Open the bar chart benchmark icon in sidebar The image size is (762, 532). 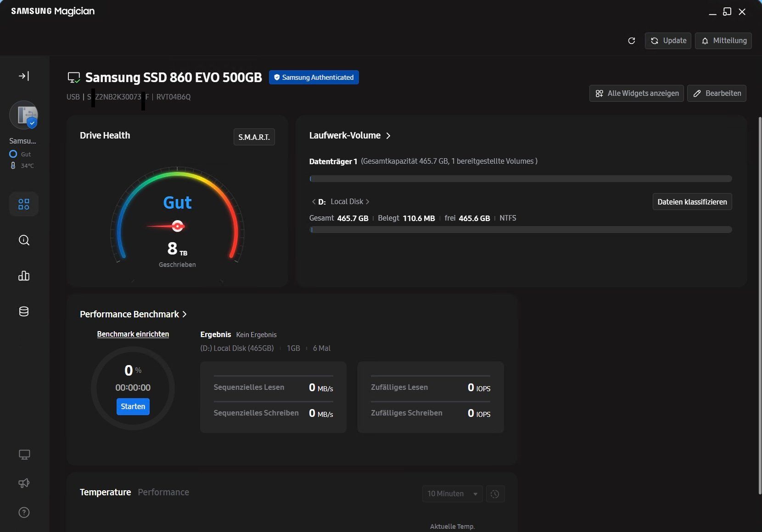click(x=24, y=276)
